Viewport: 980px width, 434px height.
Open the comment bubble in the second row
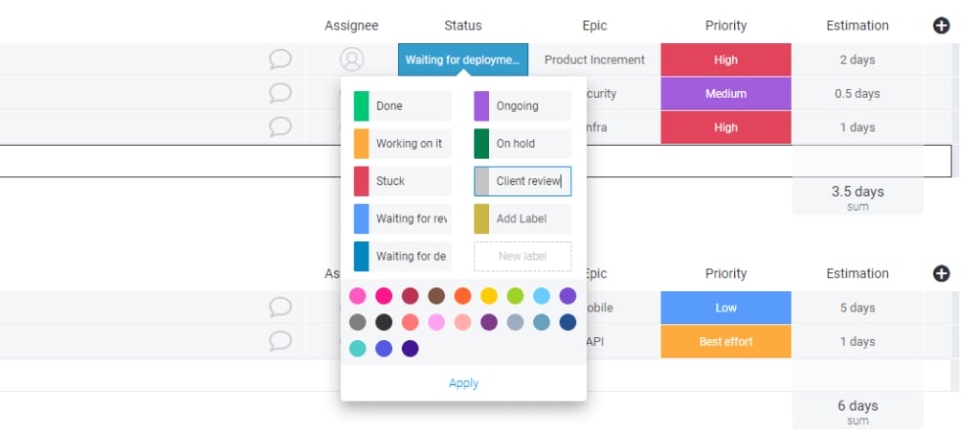(279, 93)
